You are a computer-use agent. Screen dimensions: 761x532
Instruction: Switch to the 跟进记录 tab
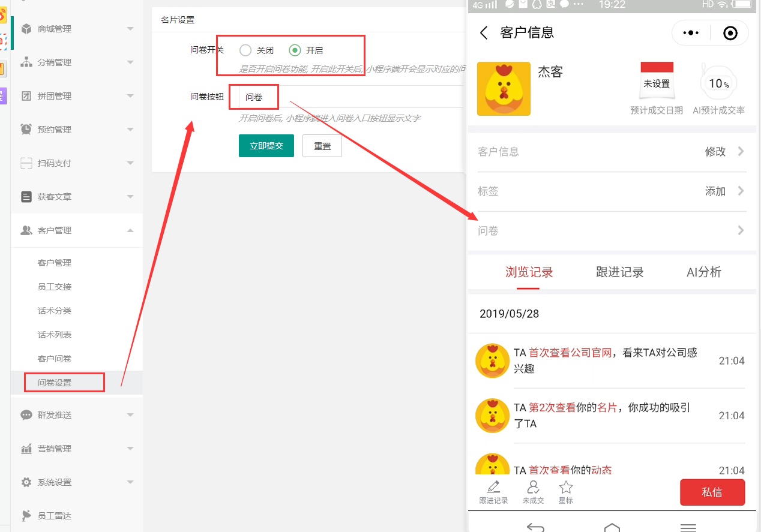coord(619,272)
